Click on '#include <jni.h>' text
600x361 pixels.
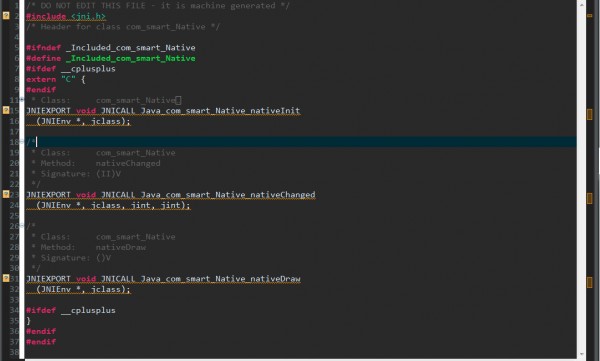(x=66, y=16)
